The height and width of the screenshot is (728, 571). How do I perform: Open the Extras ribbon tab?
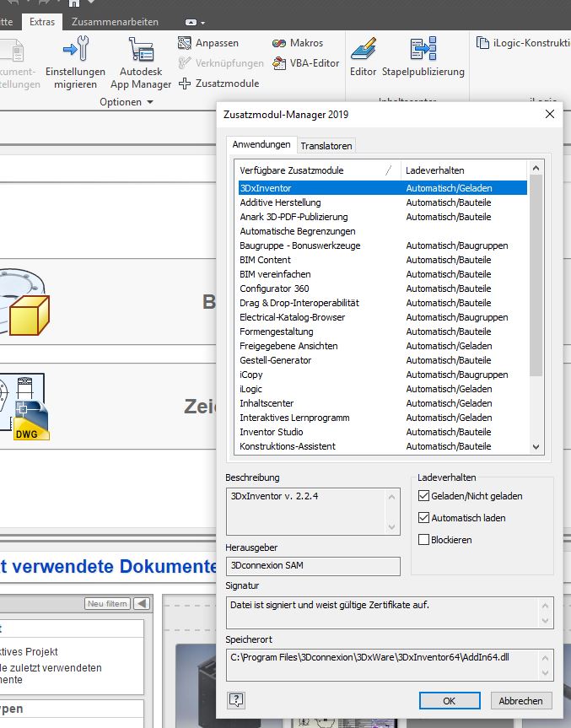point(42,22)
